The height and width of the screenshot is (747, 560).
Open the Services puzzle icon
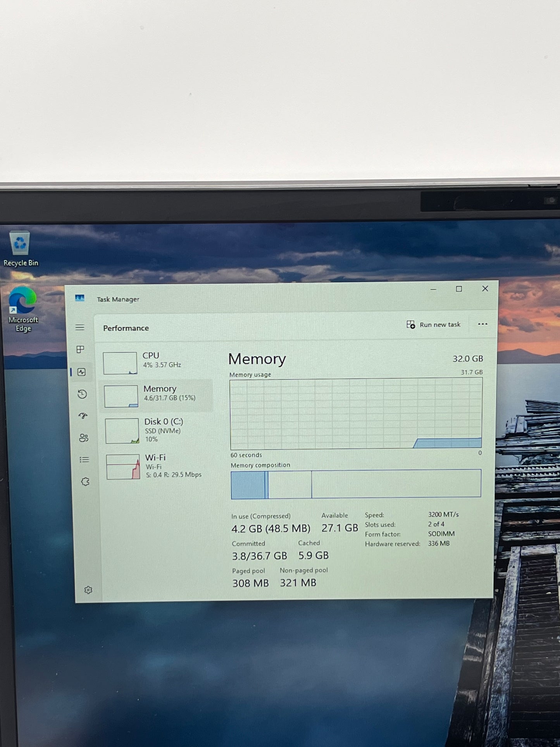tap(85, 482)
